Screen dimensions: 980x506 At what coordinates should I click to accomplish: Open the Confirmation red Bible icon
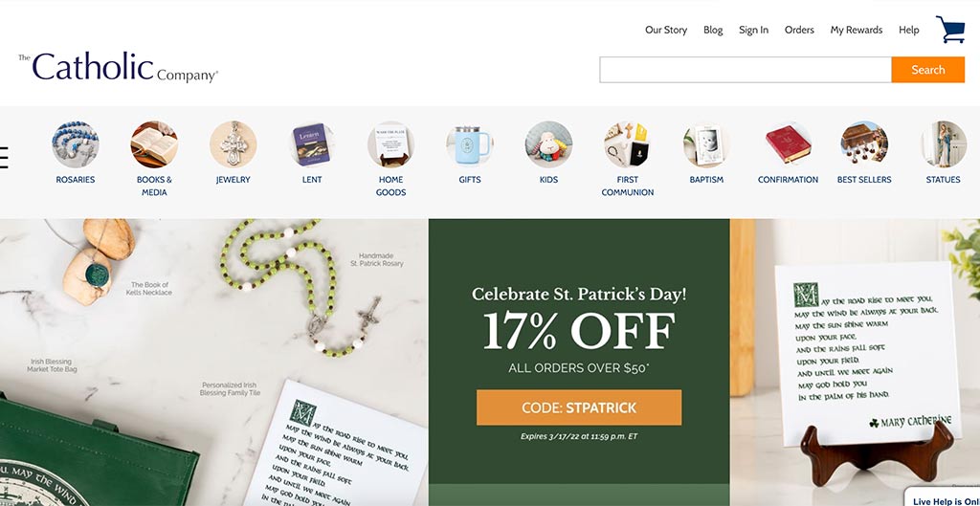(x=789, y=144)
